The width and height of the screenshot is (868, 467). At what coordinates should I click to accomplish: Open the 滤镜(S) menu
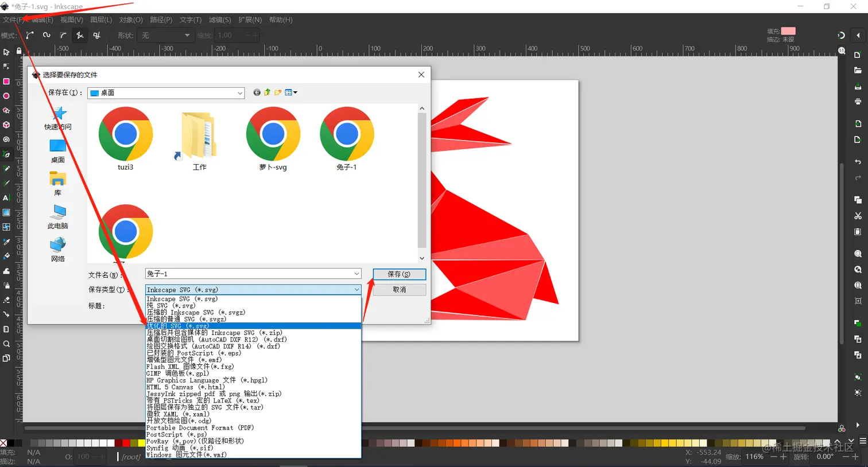pos(220,20)
